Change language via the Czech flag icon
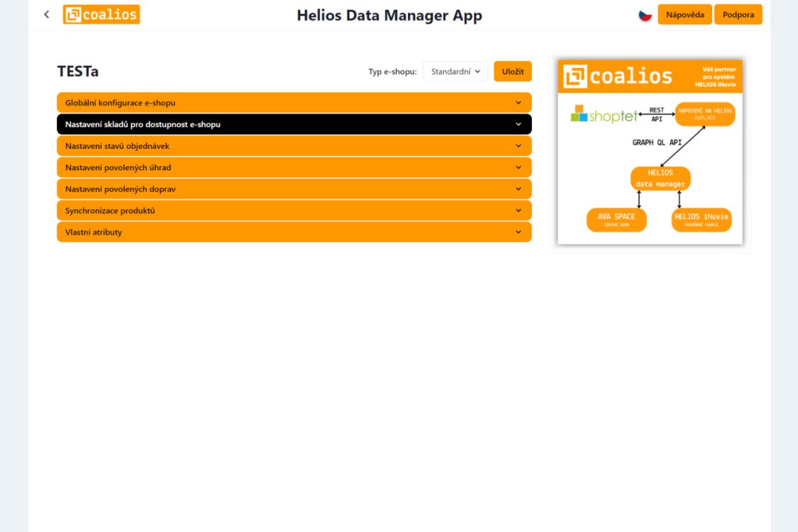Viewport: 798px width, 532px height. tap(645, 16)
